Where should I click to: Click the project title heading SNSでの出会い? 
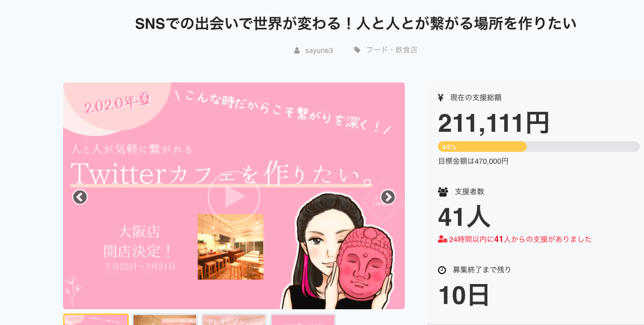[356, 24]
